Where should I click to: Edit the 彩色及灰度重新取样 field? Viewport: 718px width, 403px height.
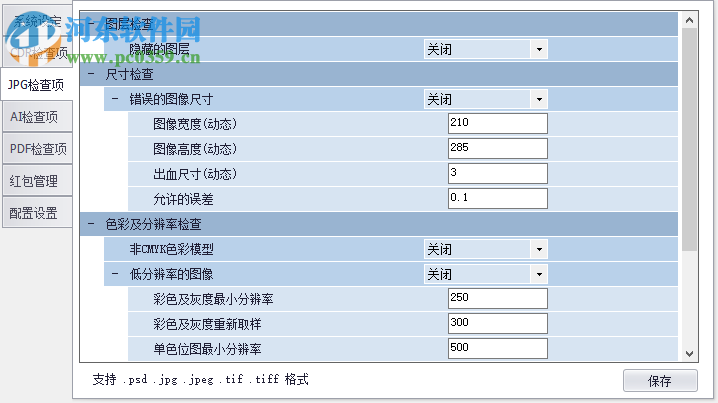[x=498, y=324]
